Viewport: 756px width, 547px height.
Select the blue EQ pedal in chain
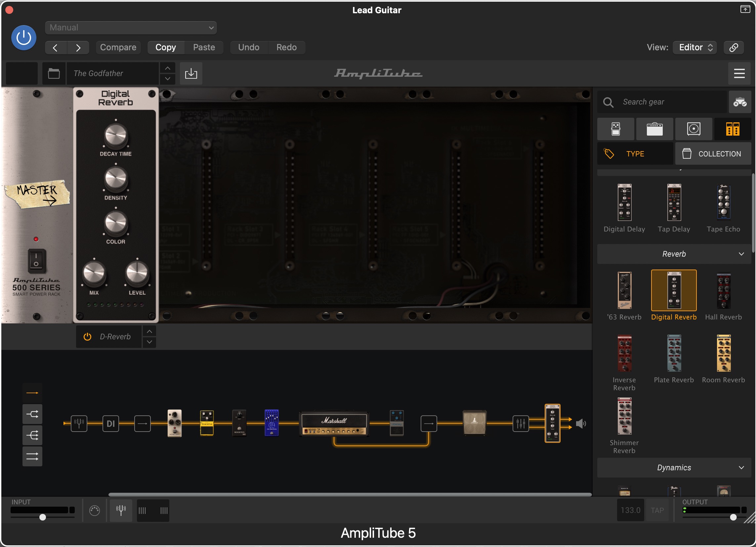point(272,423)
